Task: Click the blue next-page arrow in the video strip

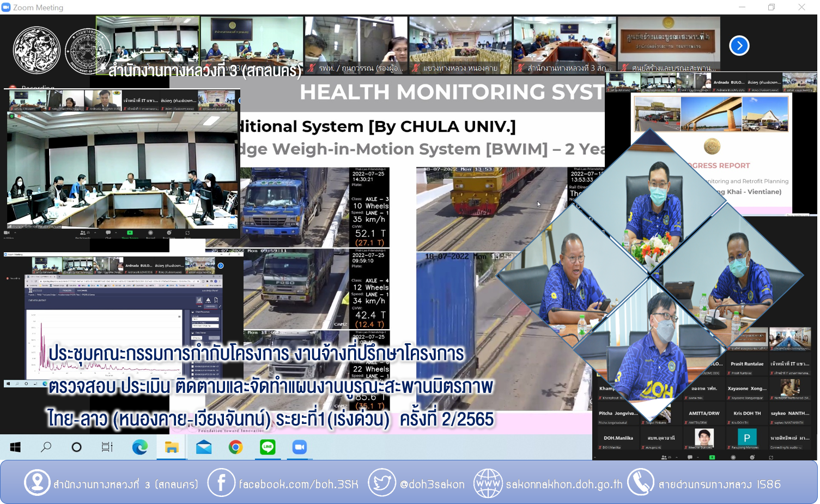Action: click(x=739, y=46)
